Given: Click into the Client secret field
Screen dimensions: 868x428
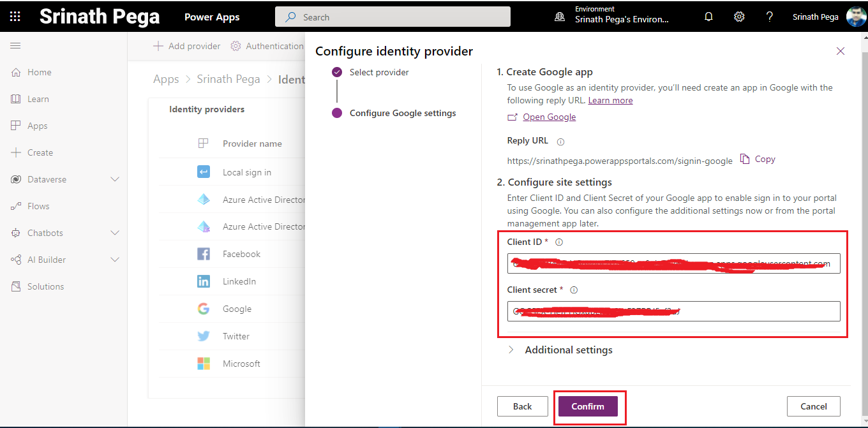Looking at the screenshot, I should coord(673,311).
